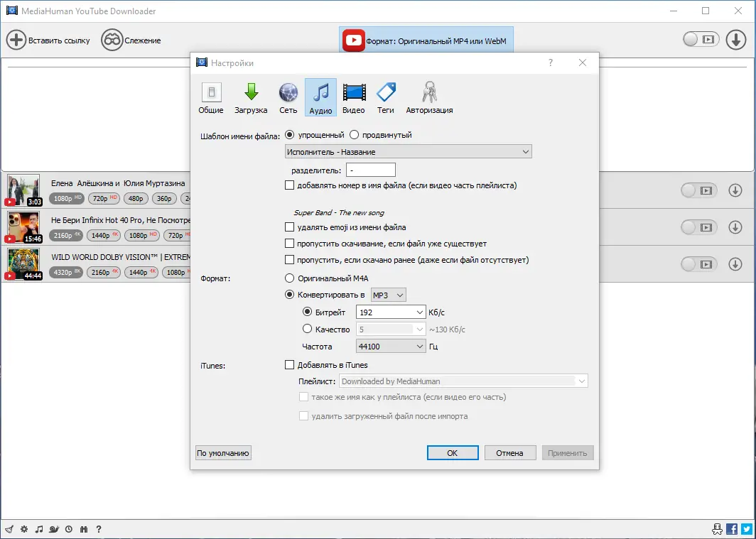756x539 pixels.
Task: Click the mascot face icon beside Facebook
Action: (717, 529)
